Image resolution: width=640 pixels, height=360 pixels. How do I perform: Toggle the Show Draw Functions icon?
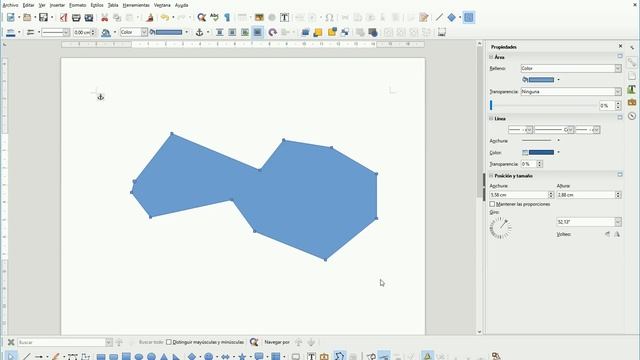point(469,18)
